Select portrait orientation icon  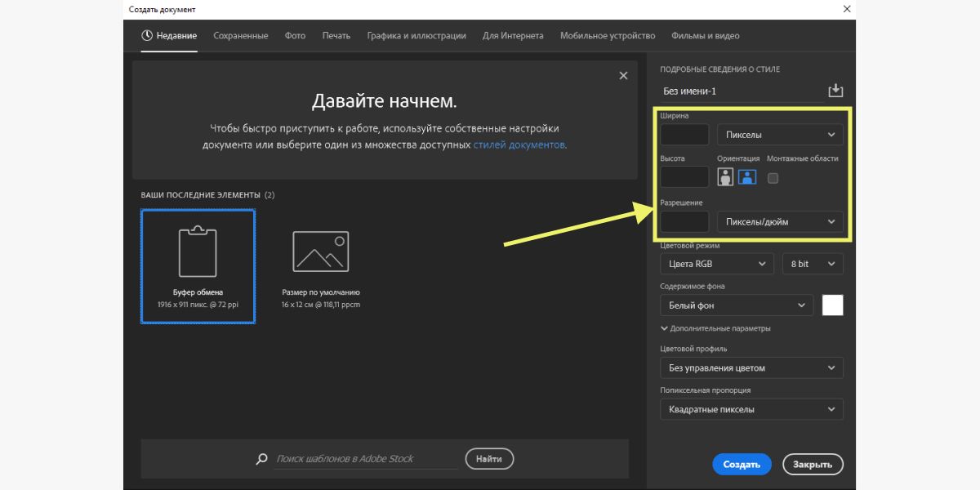(725, 177)
